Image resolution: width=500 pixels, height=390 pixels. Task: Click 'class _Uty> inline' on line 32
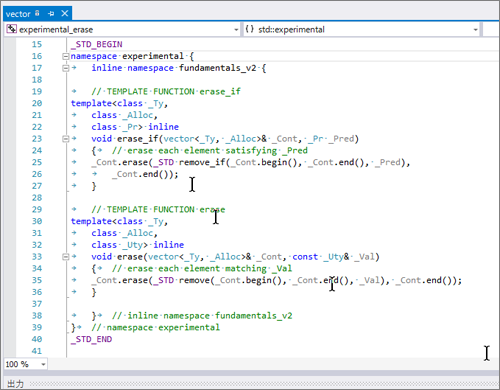(x=138, y=245)
